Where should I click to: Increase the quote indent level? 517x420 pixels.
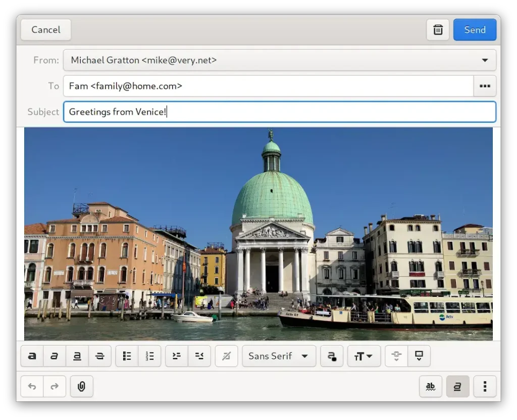point(177,356)
